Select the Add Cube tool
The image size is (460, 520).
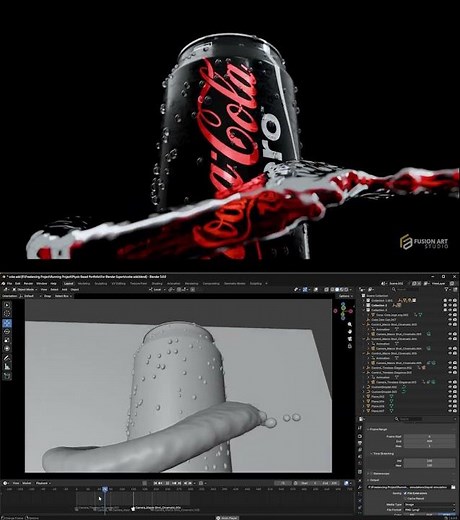(x=7, y=376)
